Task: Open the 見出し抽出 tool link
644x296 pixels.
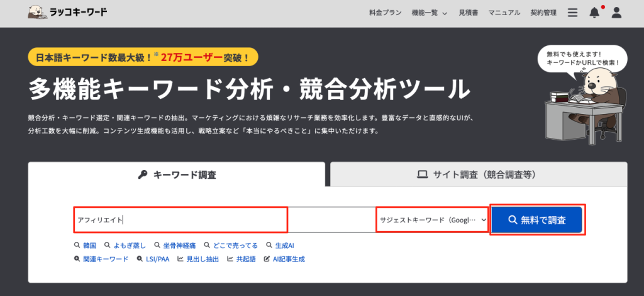Action: 198,259
